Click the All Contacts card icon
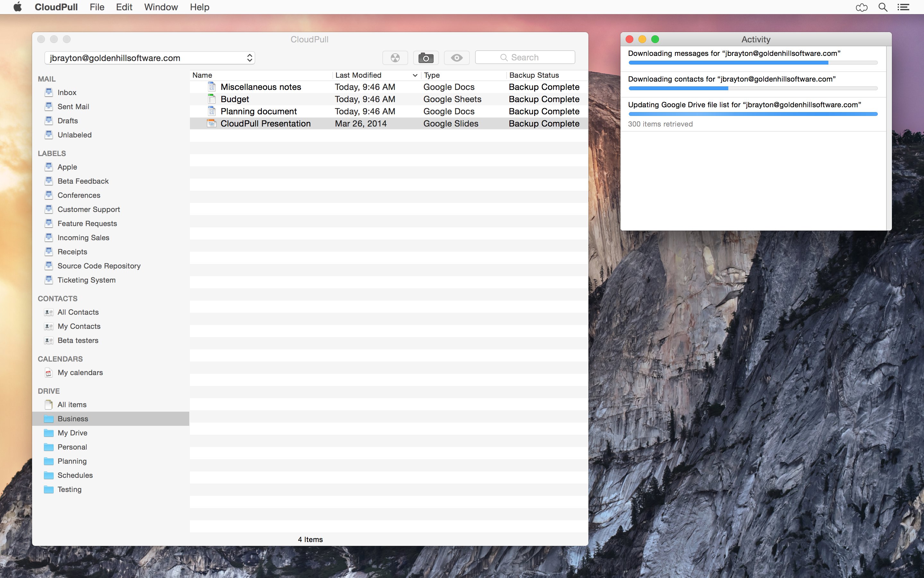Screen dimensions: 924x578 [x=49, y=312]
